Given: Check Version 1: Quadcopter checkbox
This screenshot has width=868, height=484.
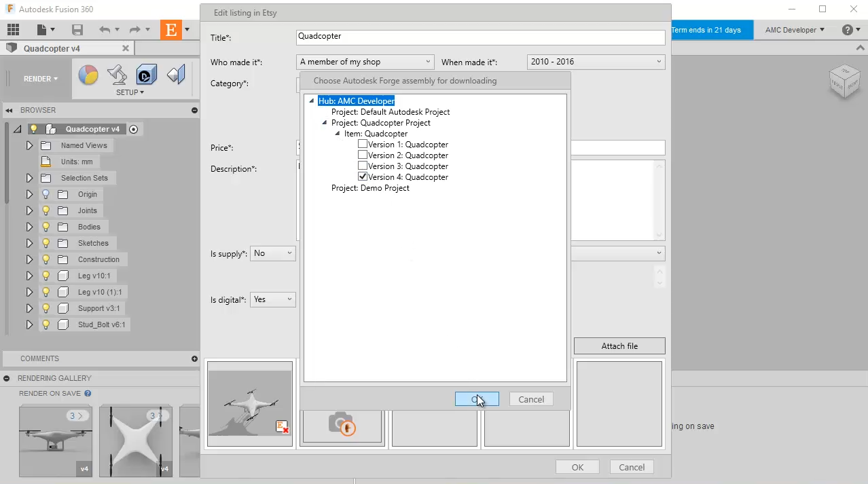Looking at the screenshot, I should [363, 144].
